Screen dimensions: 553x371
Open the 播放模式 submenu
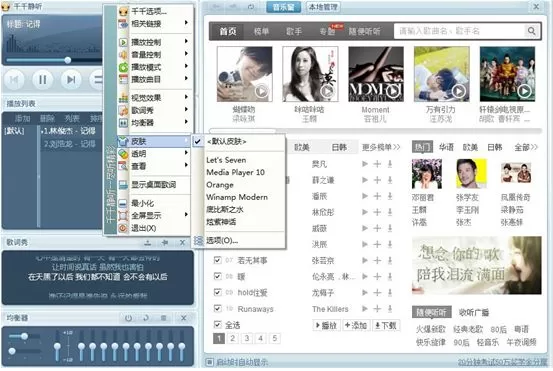click(x=156, y=67)
